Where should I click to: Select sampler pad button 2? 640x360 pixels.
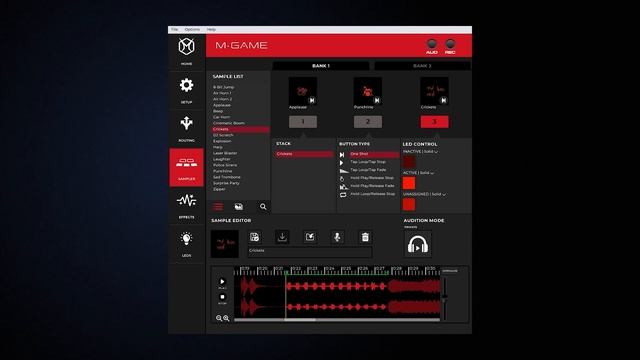pos(368,122)
